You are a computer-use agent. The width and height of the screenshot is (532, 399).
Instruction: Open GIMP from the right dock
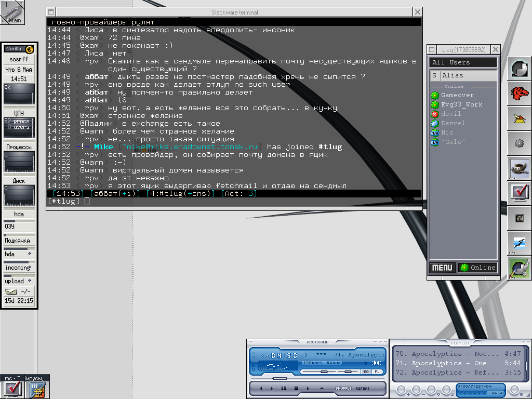tap(519, 169)
